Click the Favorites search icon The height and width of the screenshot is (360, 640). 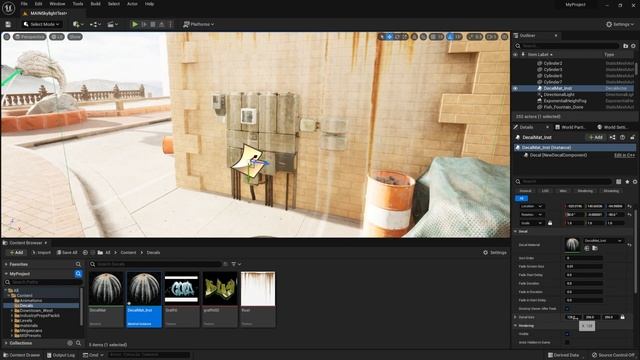pos(78,264)
